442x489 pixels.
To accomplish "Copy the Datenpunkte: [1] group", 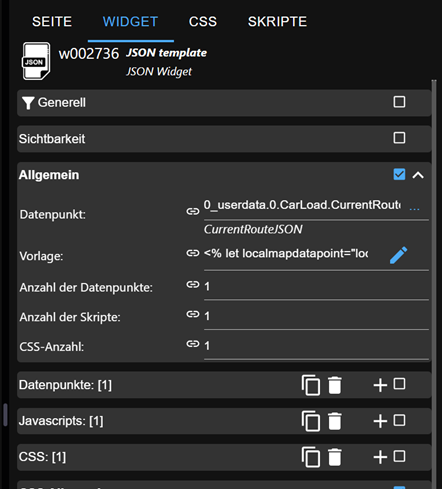I will click(311, 385).
